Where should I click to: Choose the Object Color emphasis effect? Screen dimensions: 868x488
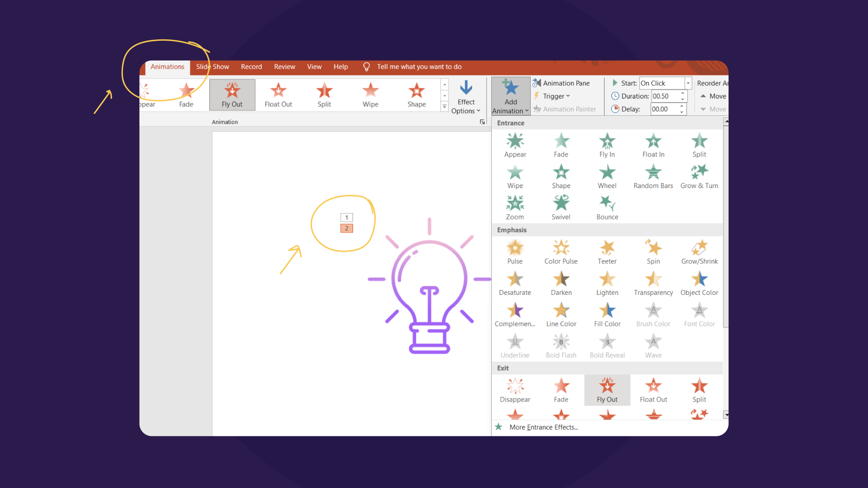[699, 284]
